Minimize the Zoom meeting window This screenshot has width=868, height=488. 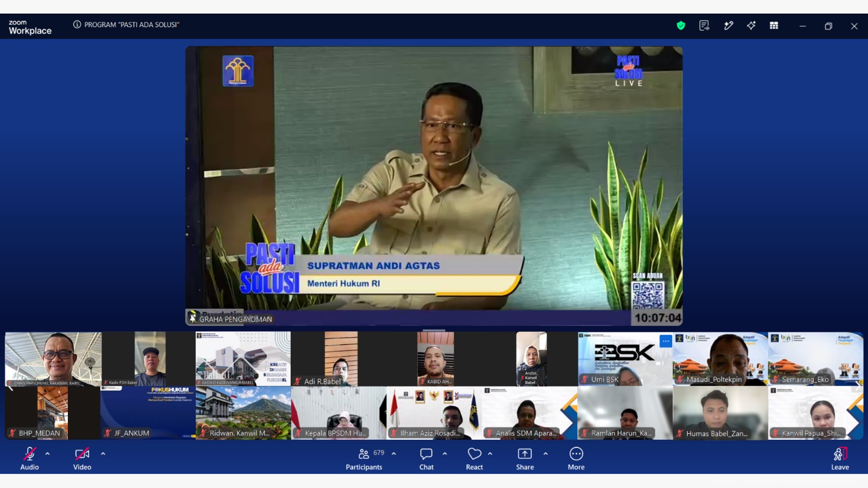click(x=802, y=26)
